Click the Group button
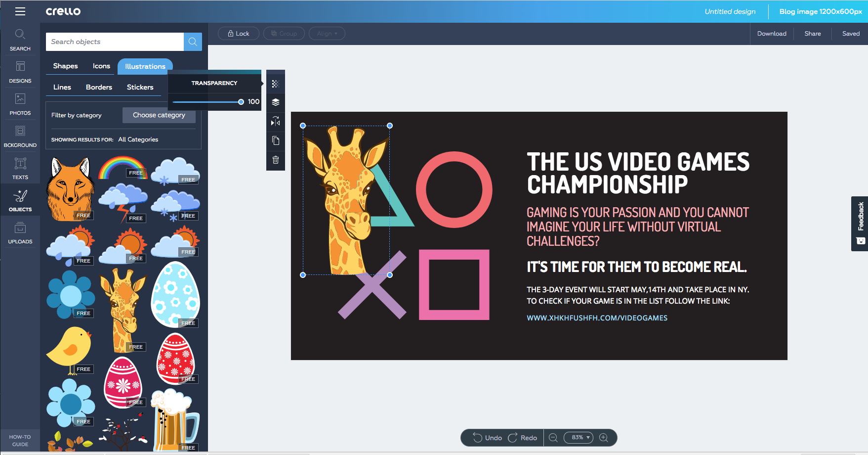The height and width of the screenshot is (455, 868). click(x=284, y=34)
